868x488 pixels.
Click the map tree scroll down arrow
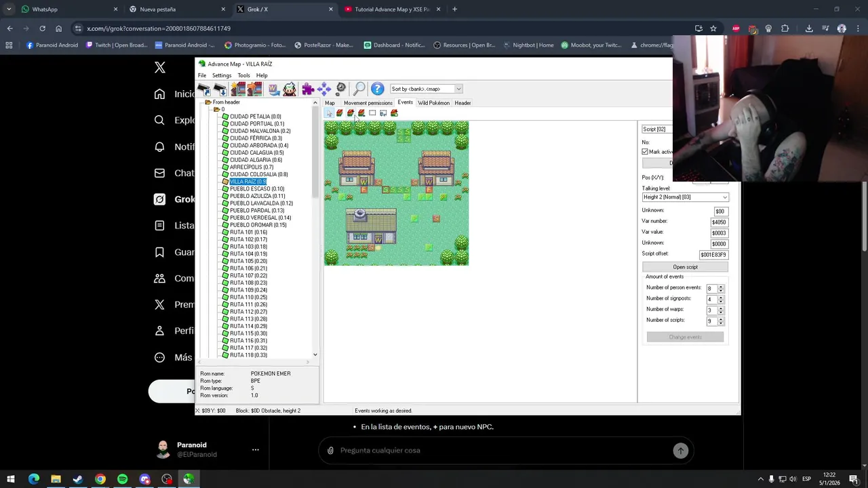click(315, 355)
